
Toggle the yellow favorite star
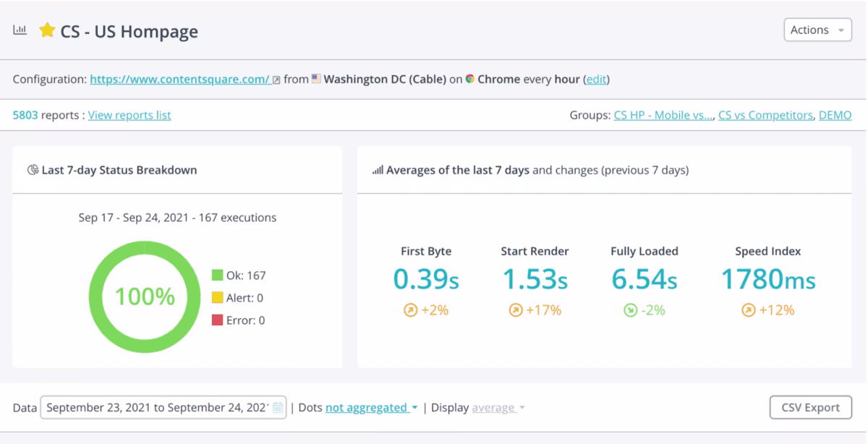[x=47, y=30]
